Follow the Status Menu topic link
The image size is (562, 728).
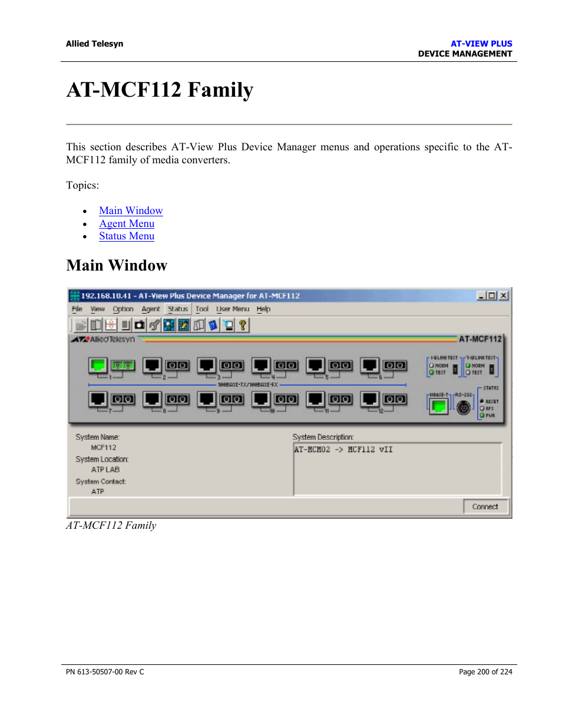tap(127, 236)
